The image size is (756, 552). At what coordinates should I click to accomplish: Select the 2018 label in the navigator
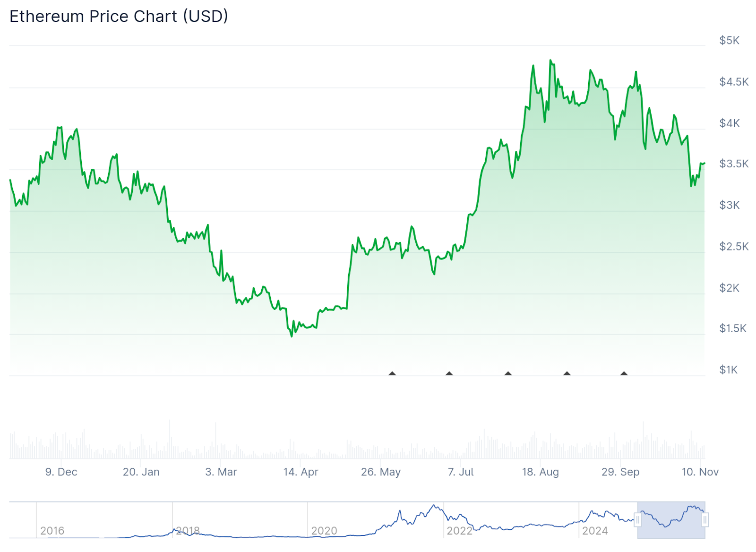tap(188, 531)
